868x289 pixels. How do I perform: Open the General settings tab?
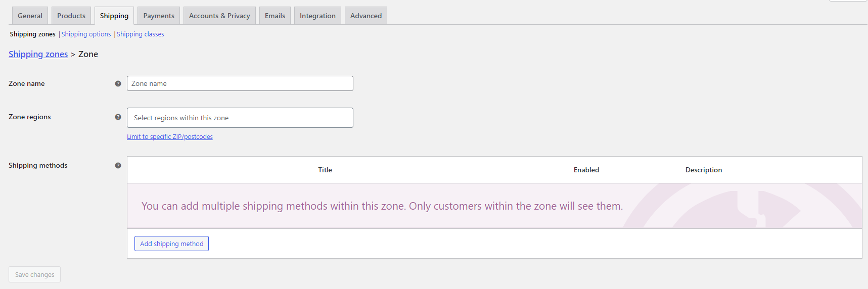(x=30, y=16)
